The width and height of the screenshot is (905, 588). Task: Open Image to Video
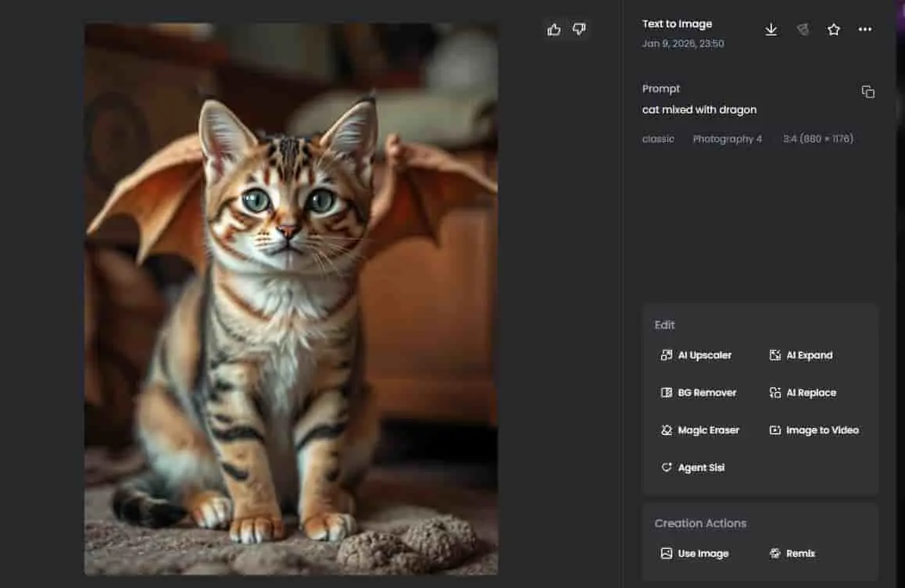(x=814, y=429)
